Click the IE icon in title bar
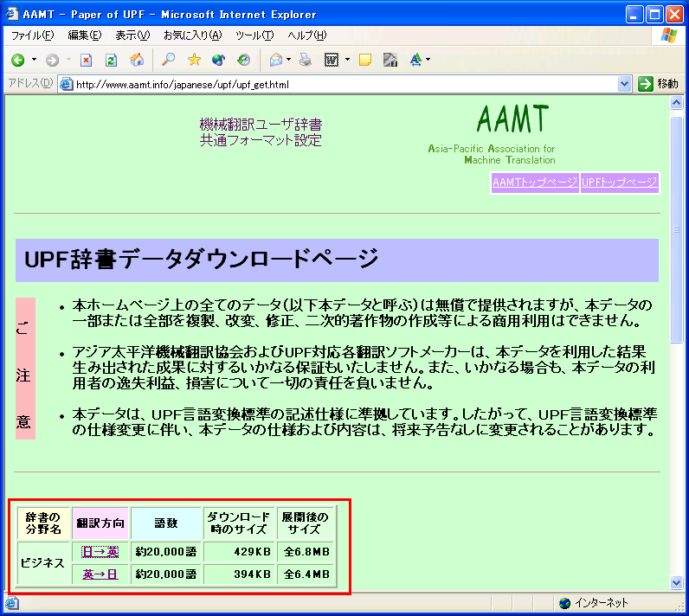 (x=12, y=14)
